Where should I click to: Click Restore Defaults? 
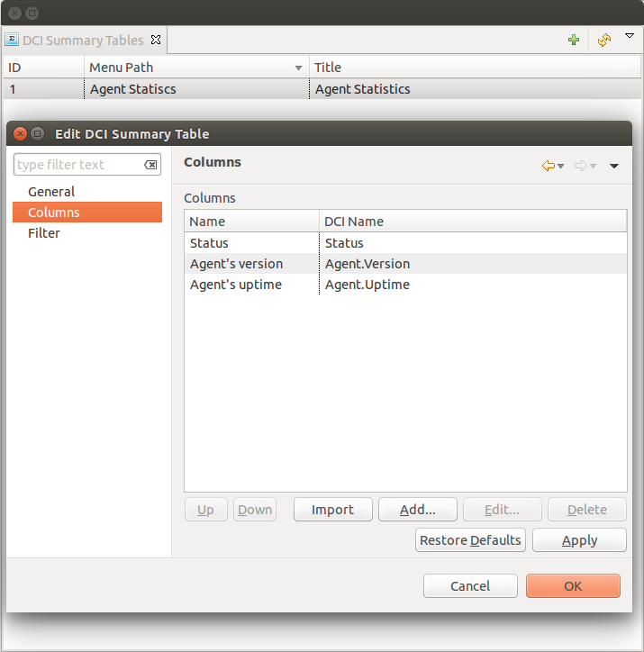470,540
